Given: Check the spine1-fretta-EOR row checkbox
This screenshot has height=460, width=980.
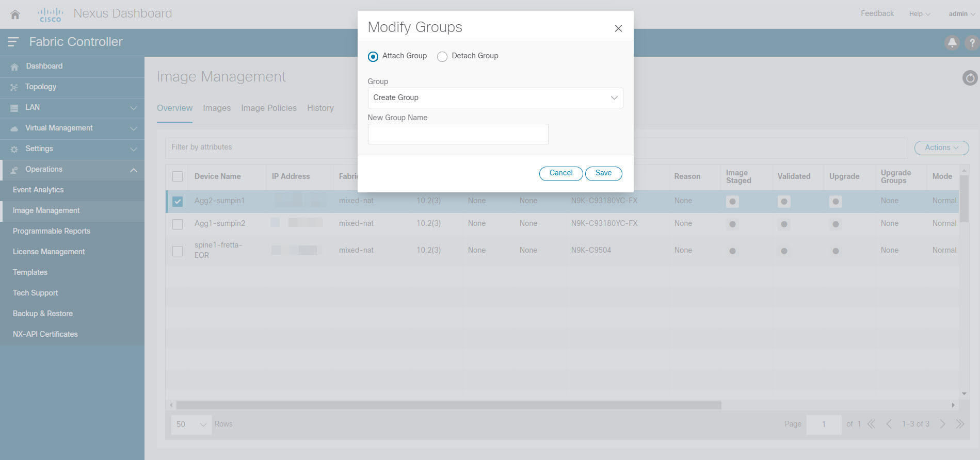Looking at the screenshot, I should [178, 251].
